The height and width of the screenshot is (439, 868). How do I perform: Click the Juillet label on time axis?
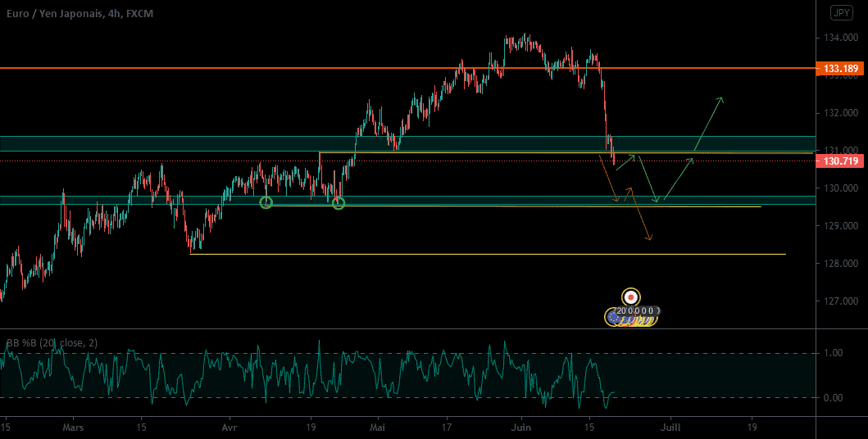[670, 427]
